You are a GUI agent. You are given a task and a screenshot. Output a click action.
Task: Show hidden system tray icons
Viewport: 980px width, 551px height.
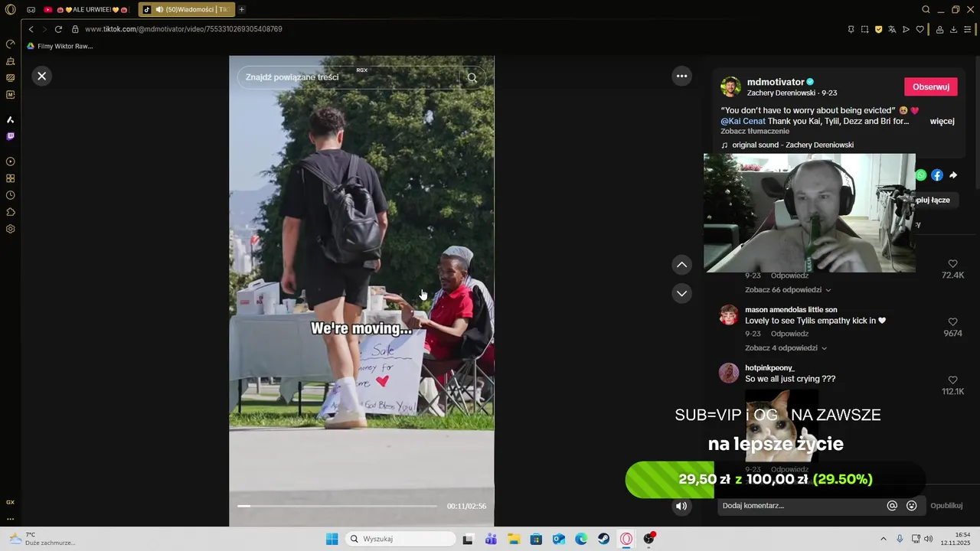point(883,539)
